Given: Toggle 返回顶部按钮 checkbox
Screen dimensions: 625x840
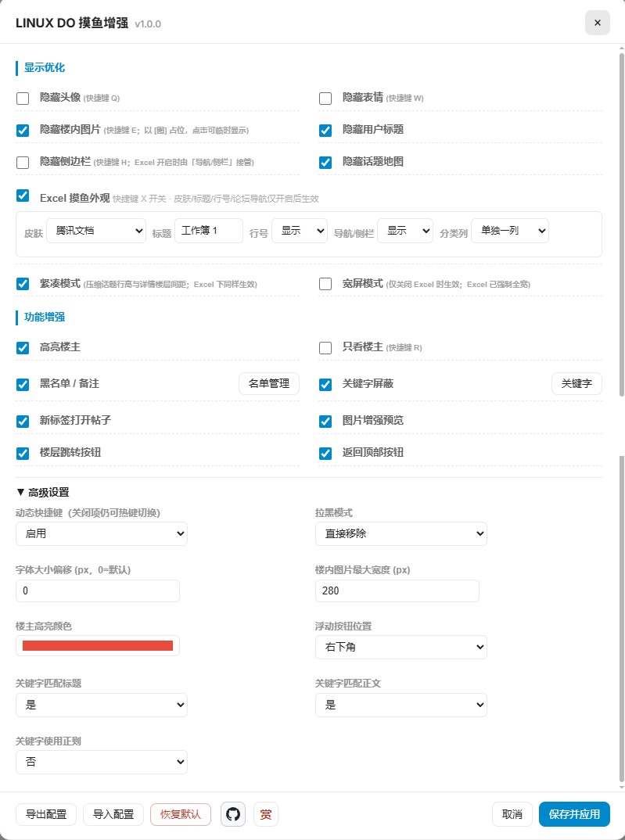Looking at the screenshot, I should (325, 453).
